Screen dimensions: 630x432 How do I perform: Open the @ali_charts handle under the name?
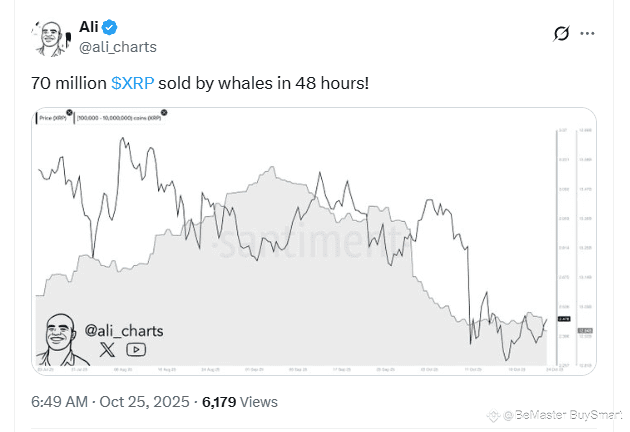[117, 47]
